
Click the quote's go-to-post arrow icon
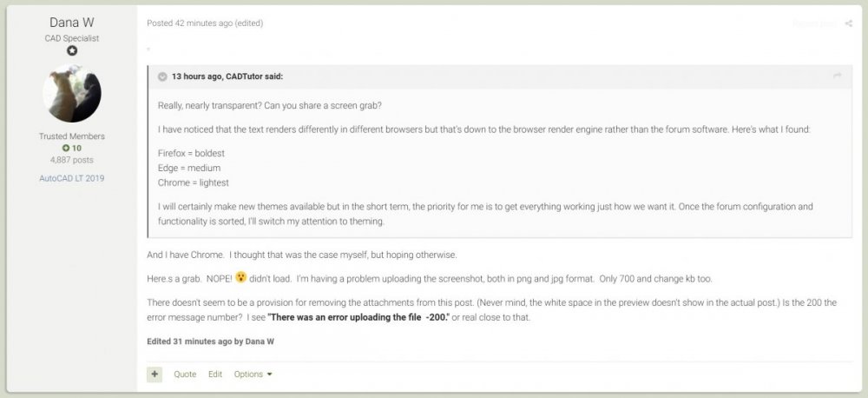click(x=837, y=76)
